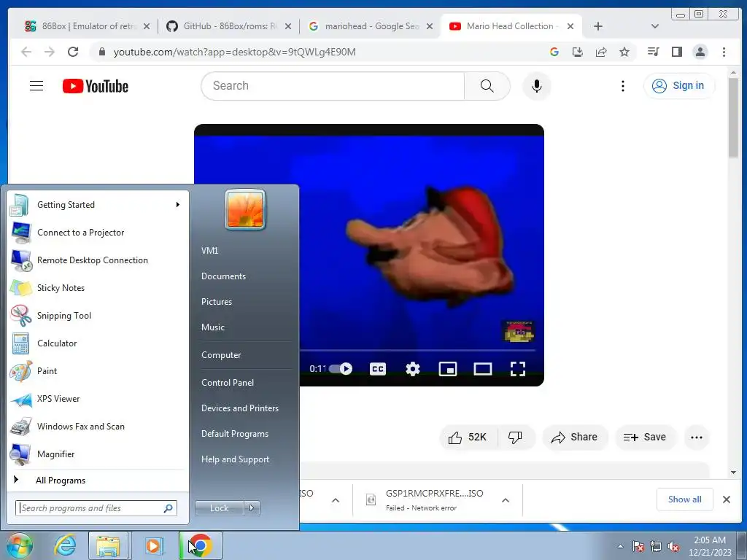
Task: Focus the YouTube Search field
Action: 333,86
